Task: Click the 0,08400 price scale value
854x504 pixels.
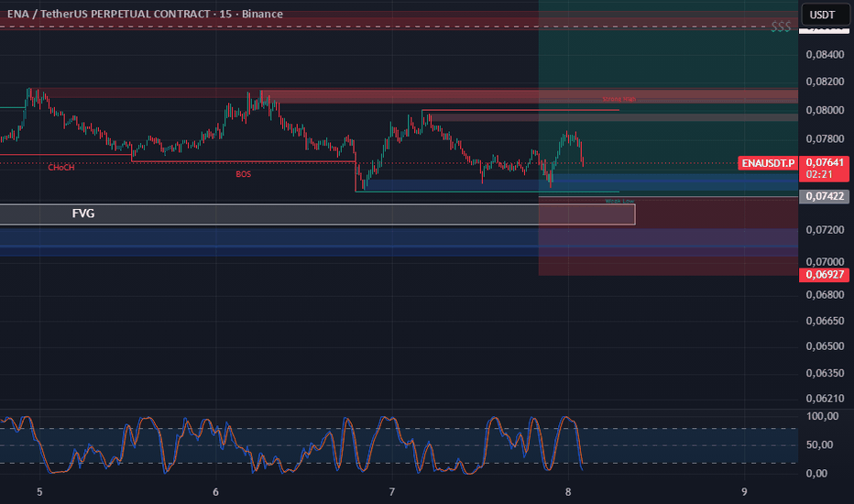Action: [x=825, y=54]
